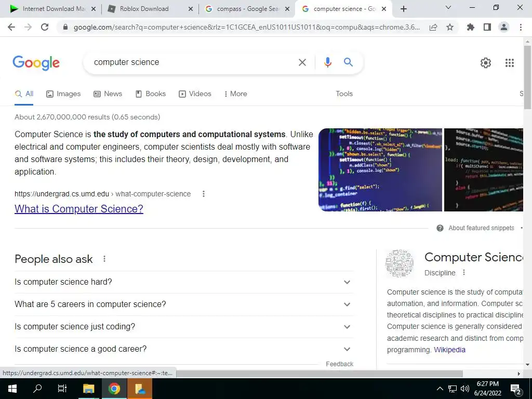Click the Feedback link
This screenshot has height=399, width=532.
coord(340,364)
